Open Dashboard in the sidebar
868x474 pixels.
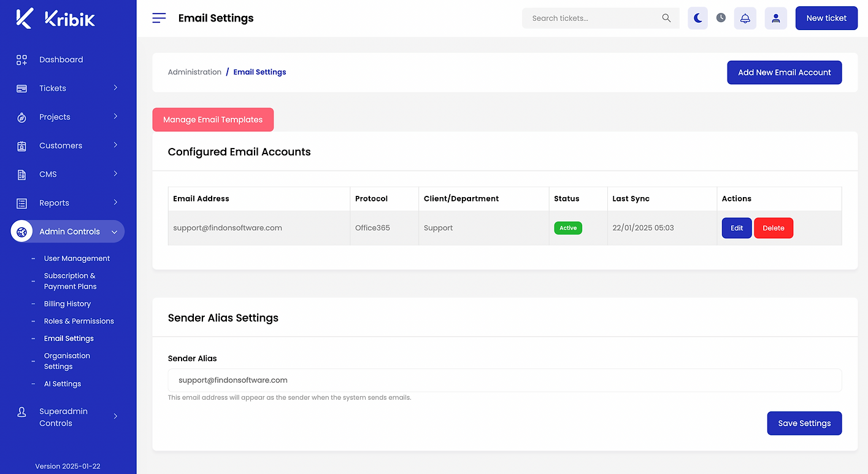tap(61, 60)
